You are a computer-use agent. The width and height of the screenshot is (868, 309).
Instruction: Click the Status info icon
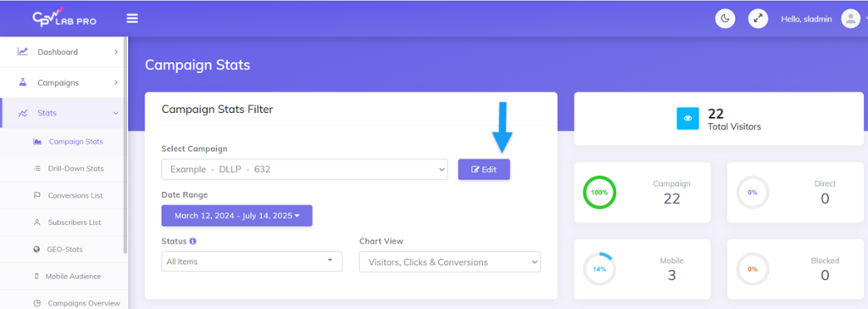click(192, 241)
